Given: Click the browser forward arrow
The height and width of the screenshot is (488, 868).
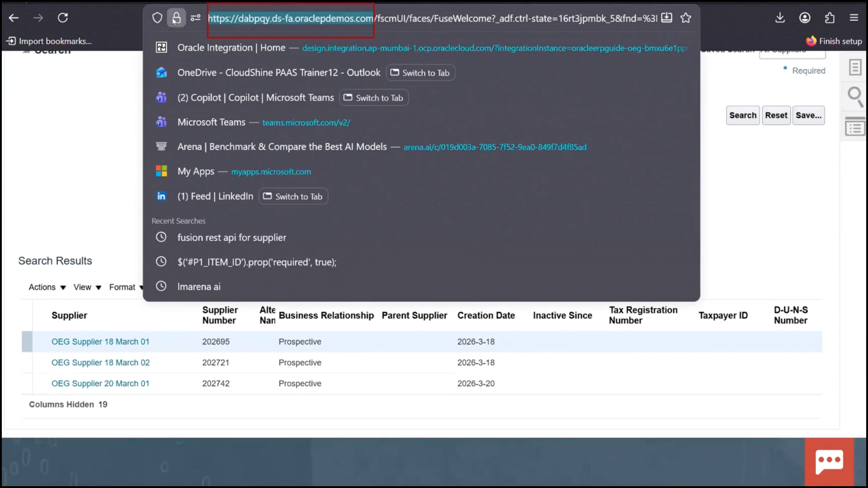Looking at the screenshot, I should click(38, 18).
